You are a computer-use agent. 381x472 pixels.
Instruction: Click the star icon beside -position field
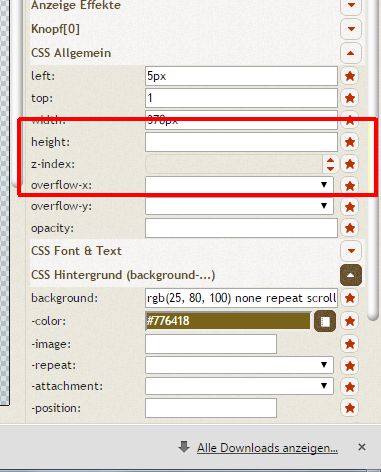350,408
